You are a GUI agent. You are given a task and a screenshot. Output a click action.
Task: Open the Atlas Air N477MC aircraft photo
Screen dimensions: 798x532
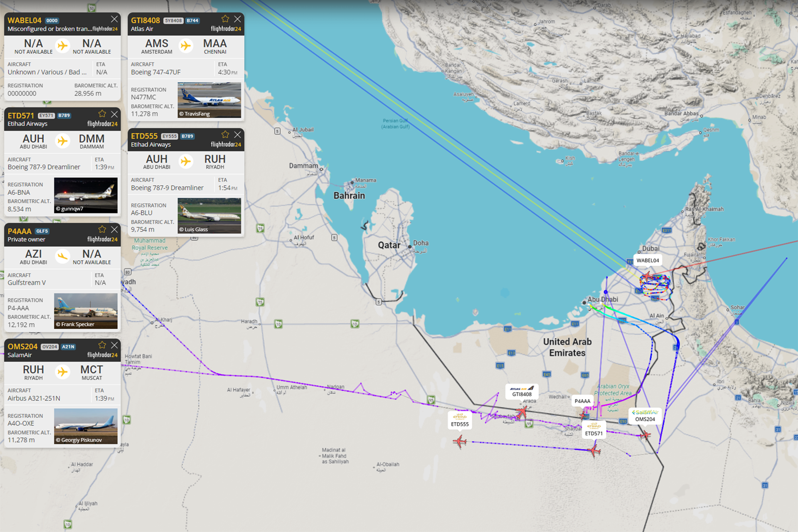209,100
